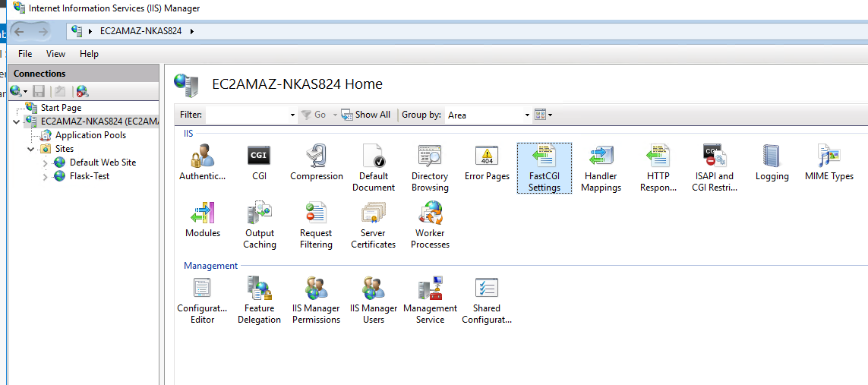The width and height of the screenshot is (868, 385).
Task: Collapse the Management group header
Action: [x=210, y=266]
